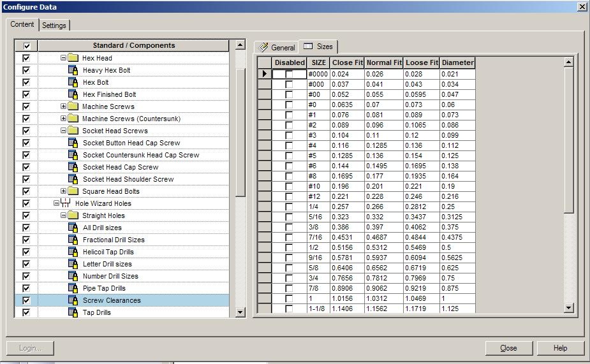Click the Heavy Hex Bolt table icon

point(73,70)
